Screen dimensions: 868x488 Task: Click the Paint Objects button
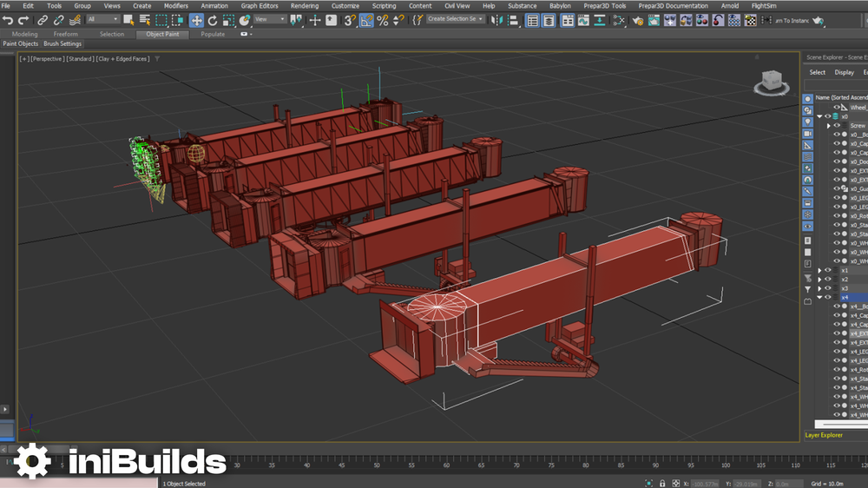[x=21, y=43]
